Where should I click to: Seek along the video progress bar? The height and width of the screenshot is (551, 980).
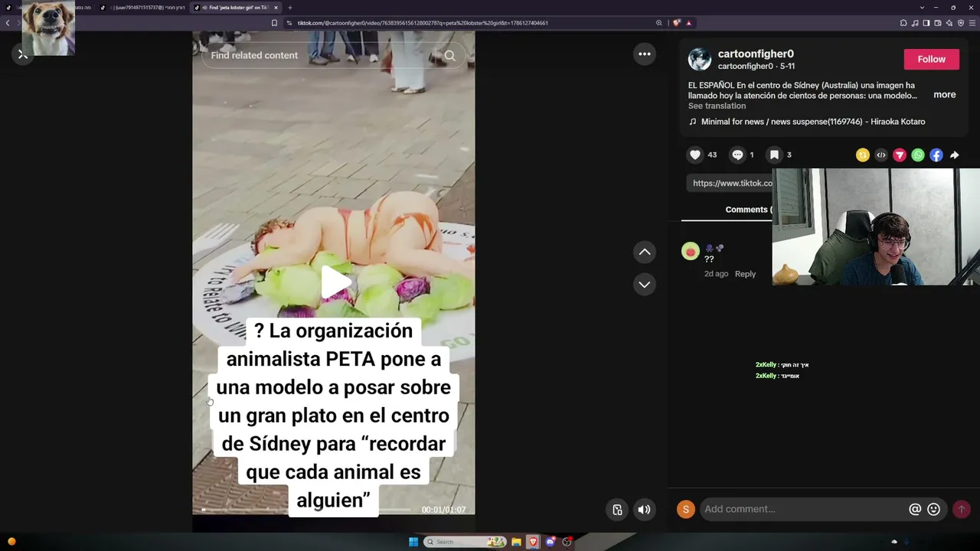tap(306, 510)
